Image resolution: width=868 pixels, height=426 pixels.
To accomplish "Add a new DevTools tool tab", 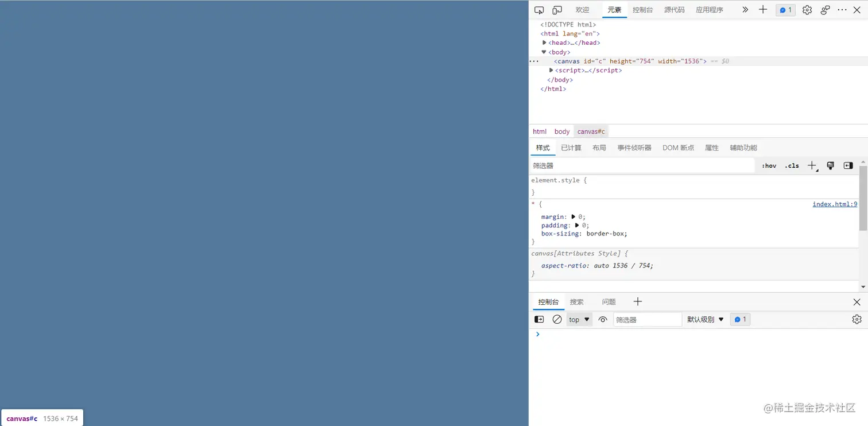I will 763,10.
